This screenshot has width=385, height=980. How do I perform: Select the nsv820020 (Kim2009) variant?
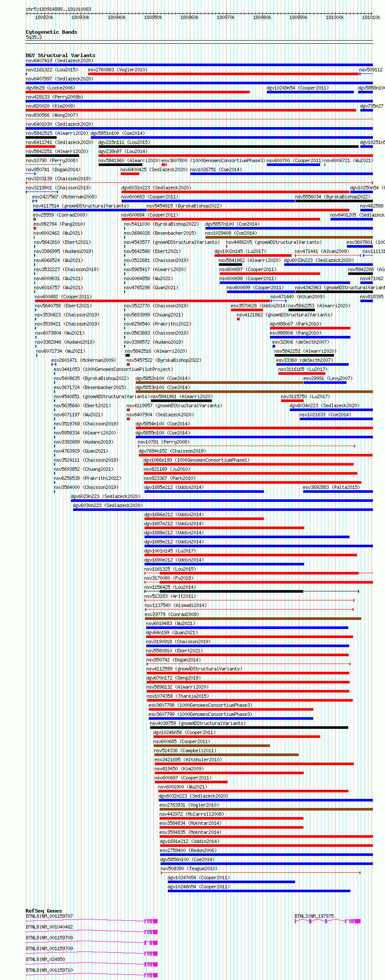pyautogui.click(x=51, y=106)
